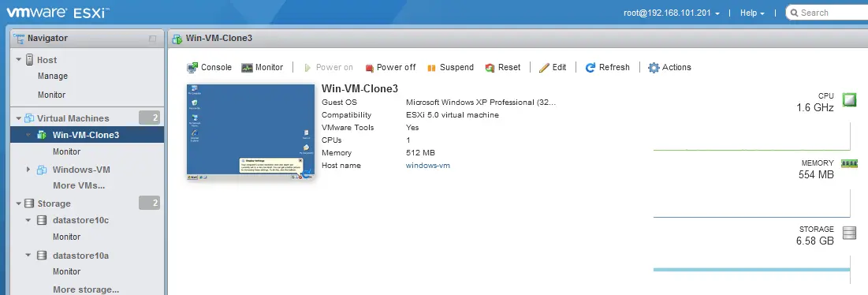Click the red Power off icon
This screenshot has height=295, width=868.
(x=370, y=68)
